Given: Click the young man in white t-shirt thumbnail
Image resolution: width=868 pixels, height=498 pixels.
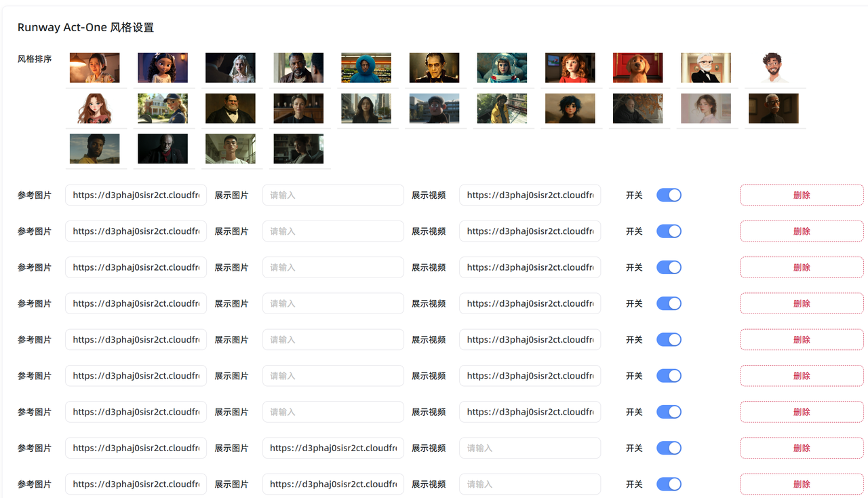Looking at the screenshot, I should pyautogui.click(x=231, y=149).
